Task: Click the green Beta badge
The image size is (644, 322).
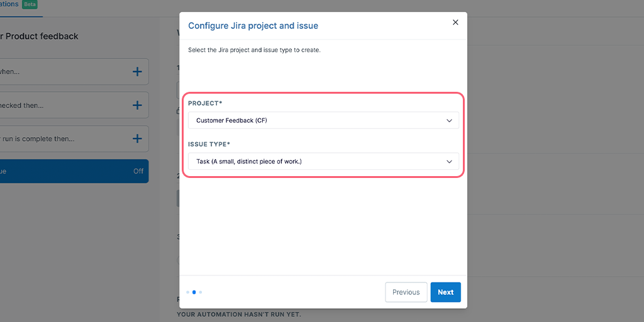Action: pyautogui.click(x=30, y=4)
